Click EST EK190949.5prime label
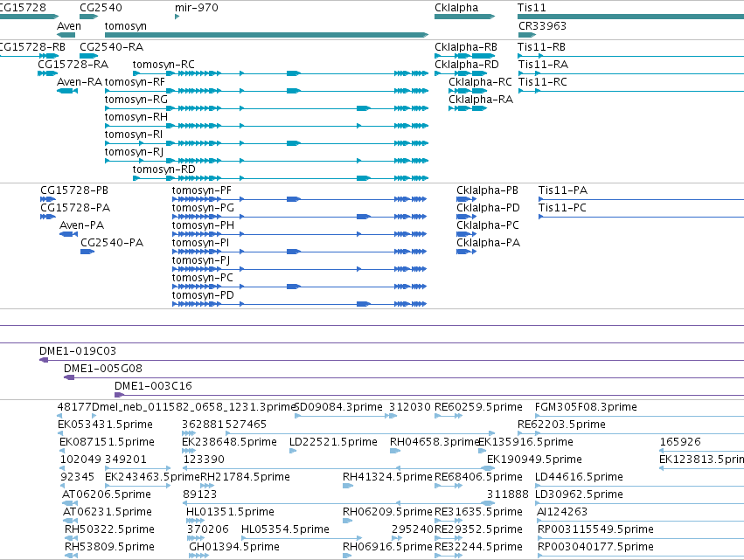The image size is (744, 560). (535, 460)
